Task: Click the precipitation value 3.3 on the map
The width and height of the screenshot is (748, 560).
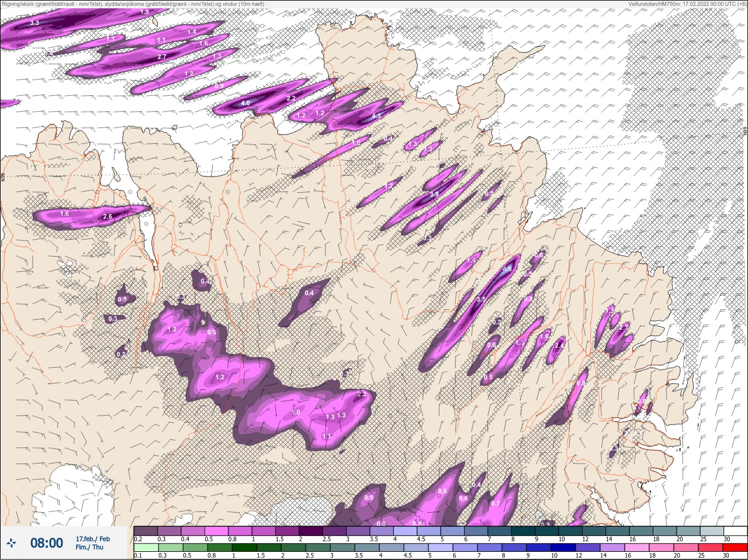Action: coord(34,23)
